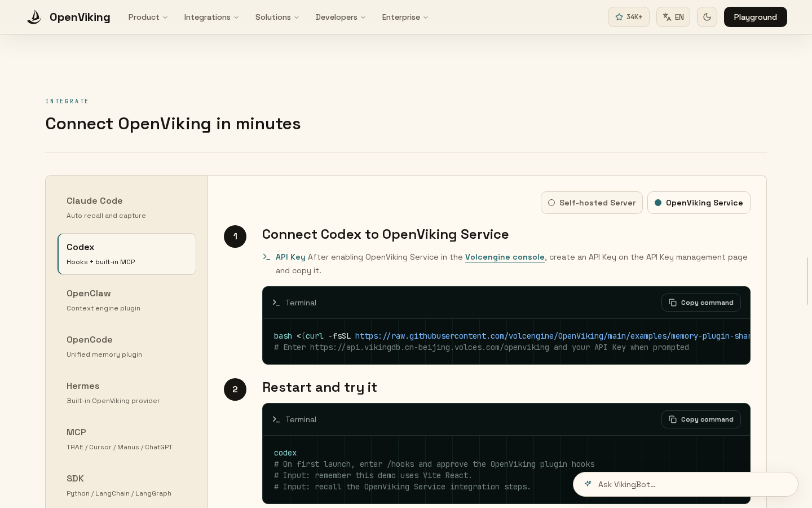Screen dimensions: 812x508
Task: Expand the Solutions menu
Action: pos(277,17)
